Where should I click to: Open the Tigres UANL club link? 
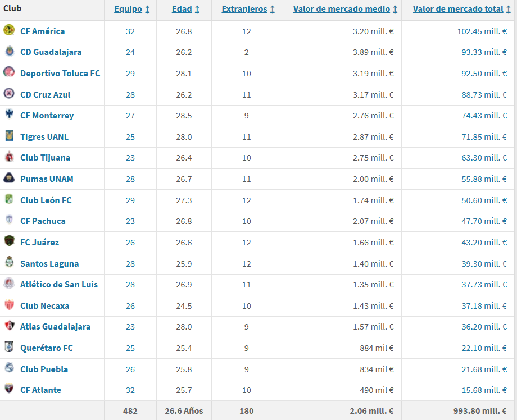pyautogui.click(x=44, y=136)
